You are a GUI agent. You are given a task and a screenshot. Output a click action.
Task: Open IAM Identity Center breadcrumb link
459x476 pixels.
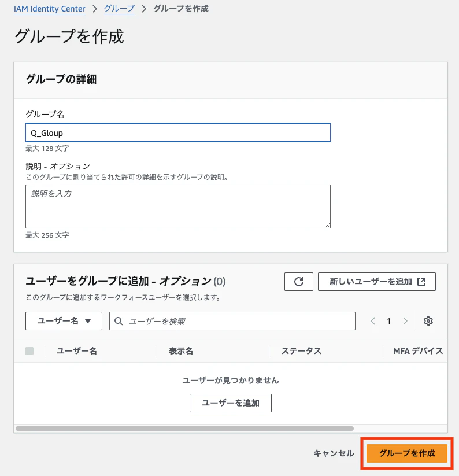click(x=50, y=9)
